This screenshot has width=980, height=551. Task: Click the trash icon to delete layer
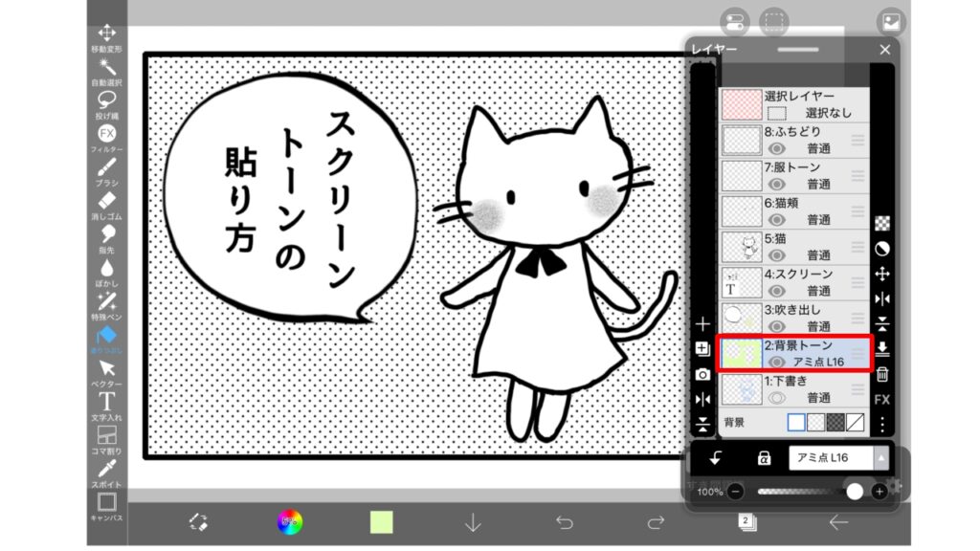(882, 374)
